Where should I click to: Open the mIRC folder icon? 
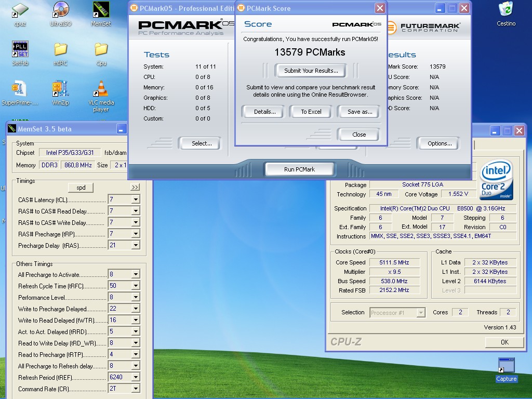pyautogui.click(x=60, y=53)
